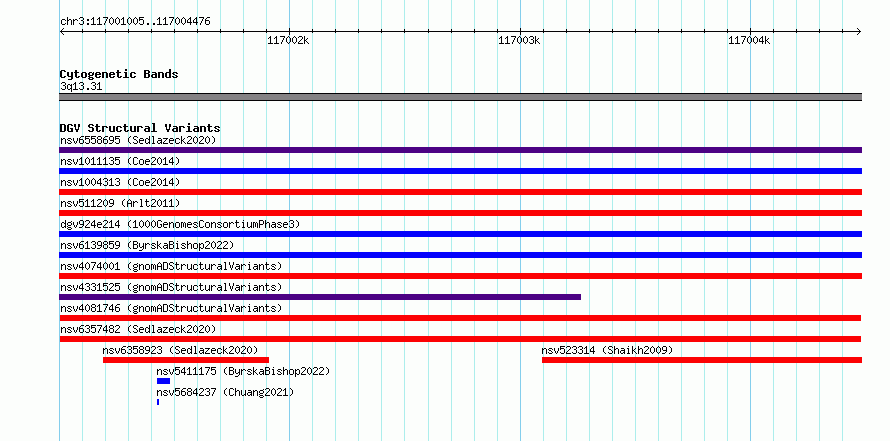This screenshot has width=890, height=441.
Task: Open dgv924e214 (1000GenomesConsortiumPhase3) label
Action: point(180,224)
